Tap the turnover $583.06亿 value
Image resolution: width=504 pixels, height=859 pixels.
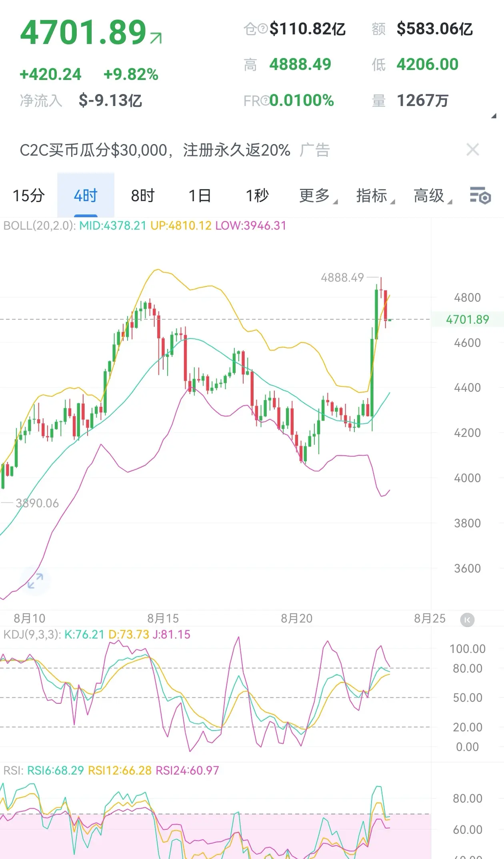pyautogui.click(x=435, y=29)
